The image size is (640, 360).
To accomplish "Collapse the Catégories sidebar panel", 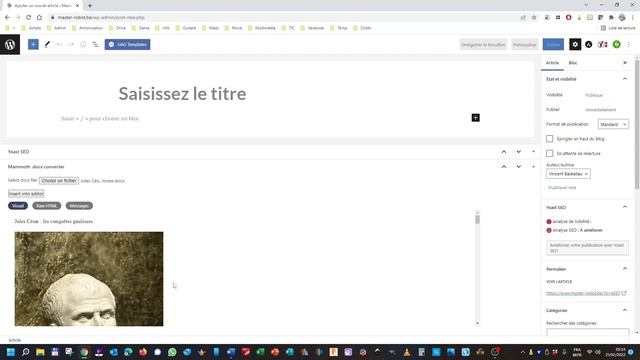I will pos(625,310).
